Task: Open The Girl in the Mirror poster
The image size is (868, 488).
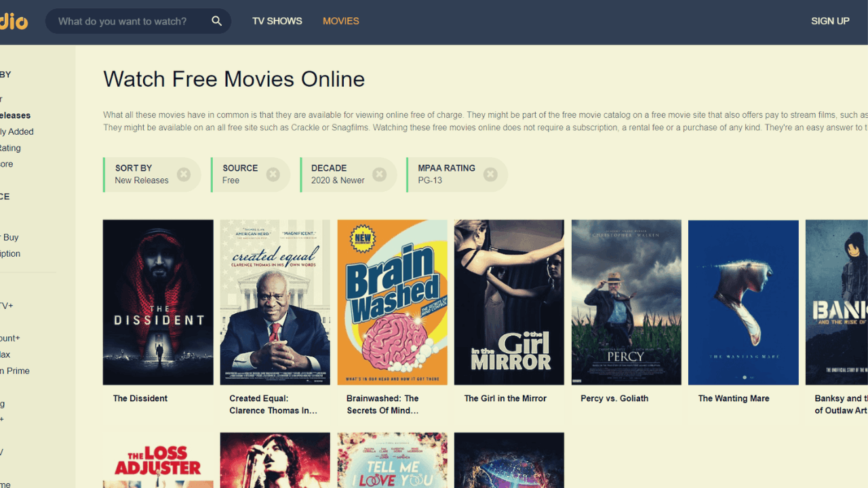Action: (x=509, y=302)
